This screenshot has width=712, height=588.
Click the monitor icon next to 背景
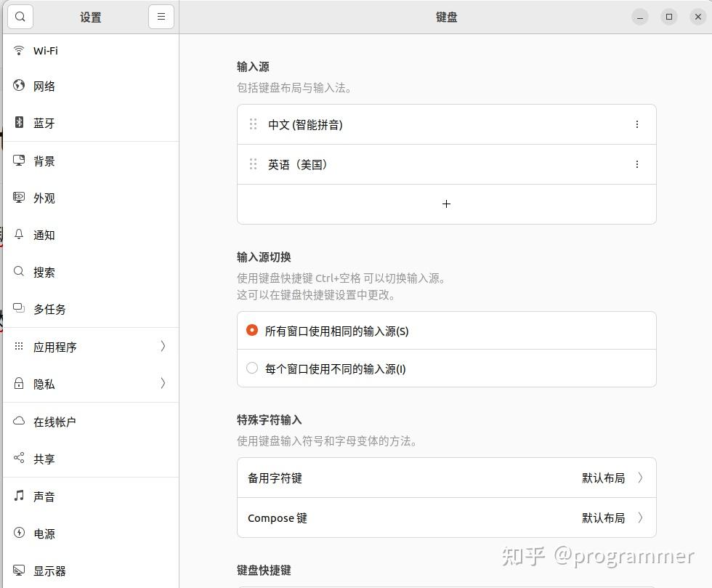click(x=19, y=160)
